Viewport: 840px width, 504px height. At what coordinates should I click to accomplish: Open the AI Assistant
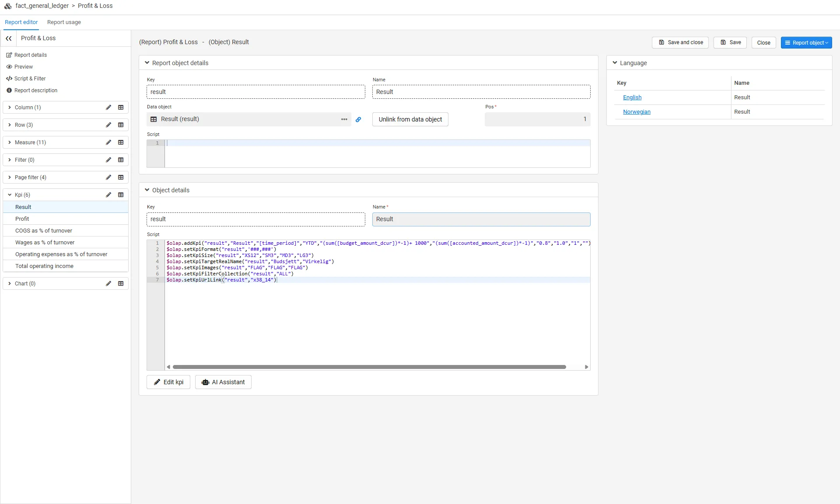pos(223,382)
